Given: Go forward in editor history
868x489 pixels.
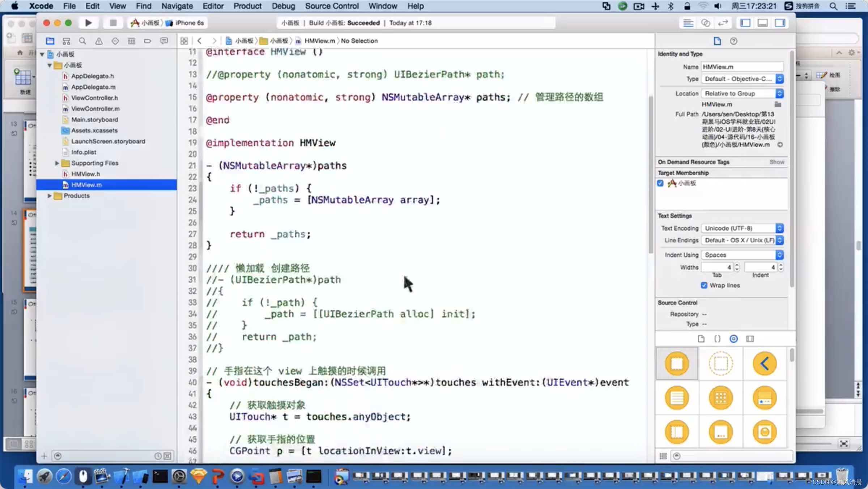Looking at the screenshot, I should click(x=214, y=41).
